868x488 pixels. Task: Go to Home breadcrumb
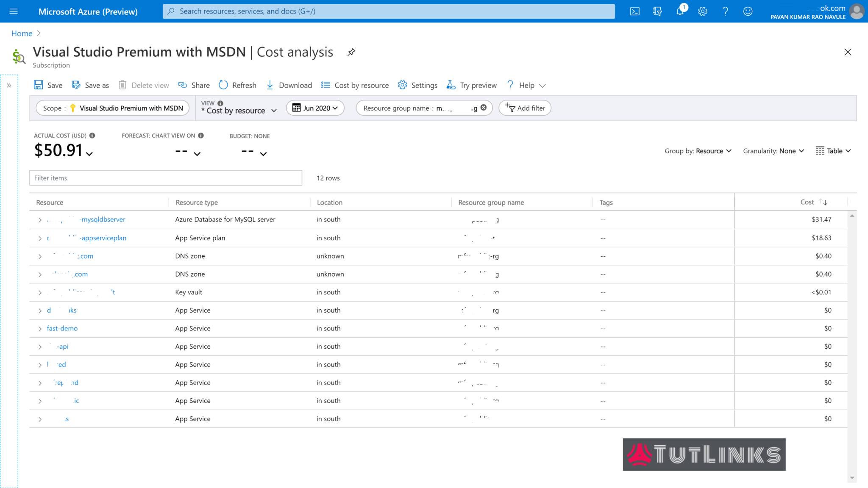tap(22, 33)
